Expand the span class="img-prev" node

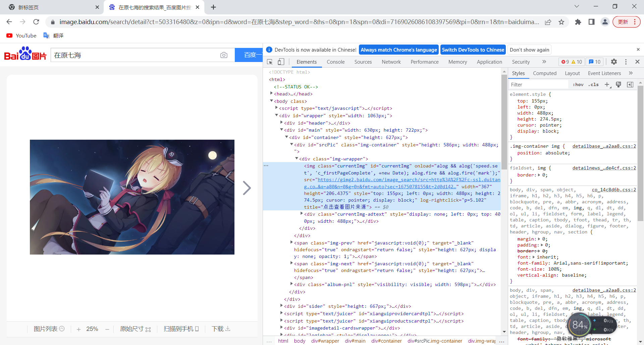click(291, 242)
